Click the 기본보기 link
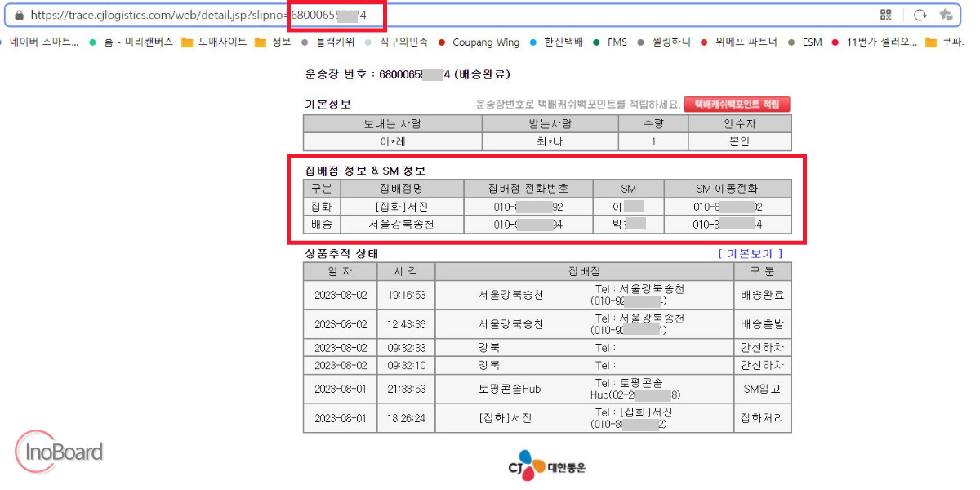980x490 pixels. click(750, 254)
